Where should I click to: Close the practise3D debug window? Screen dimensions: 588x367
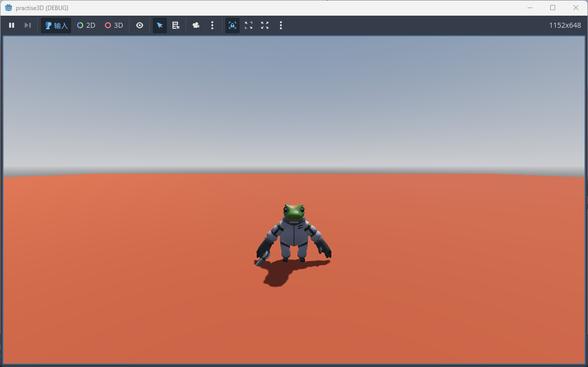point(575,8)
